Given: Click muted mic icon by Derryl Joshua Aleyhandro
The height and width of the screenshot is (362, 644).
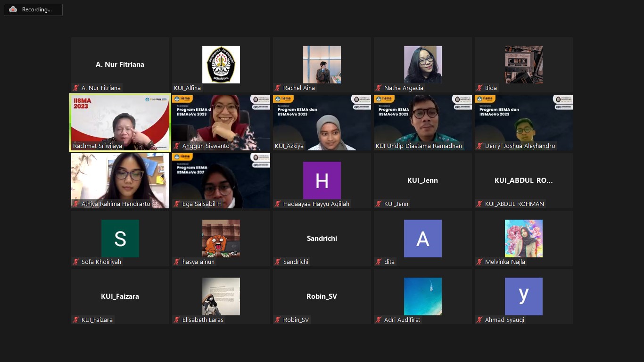Looking at the screenshot, I should pyautogui.click(x=479, y=146).
